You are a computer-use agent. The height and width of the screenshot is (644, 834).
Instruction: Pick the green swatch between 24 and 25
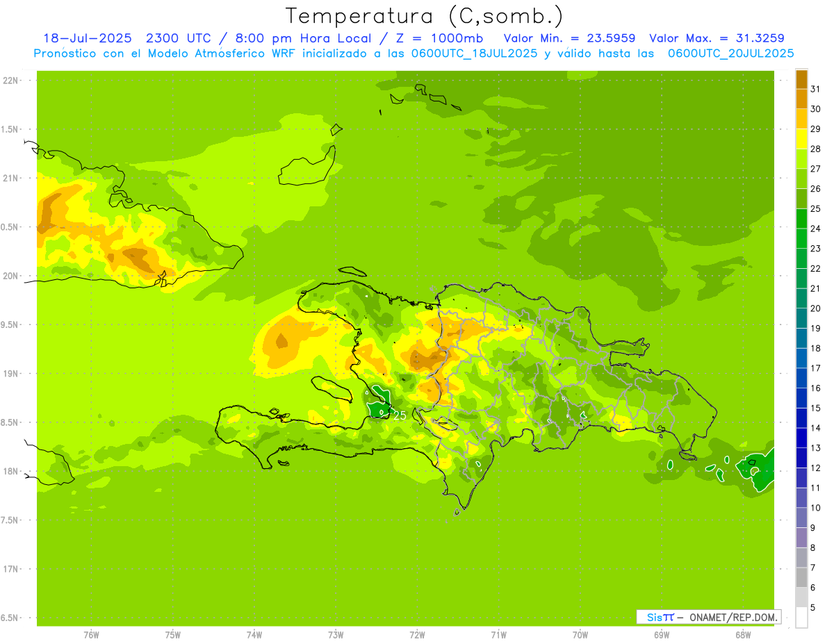coord(801,218)
